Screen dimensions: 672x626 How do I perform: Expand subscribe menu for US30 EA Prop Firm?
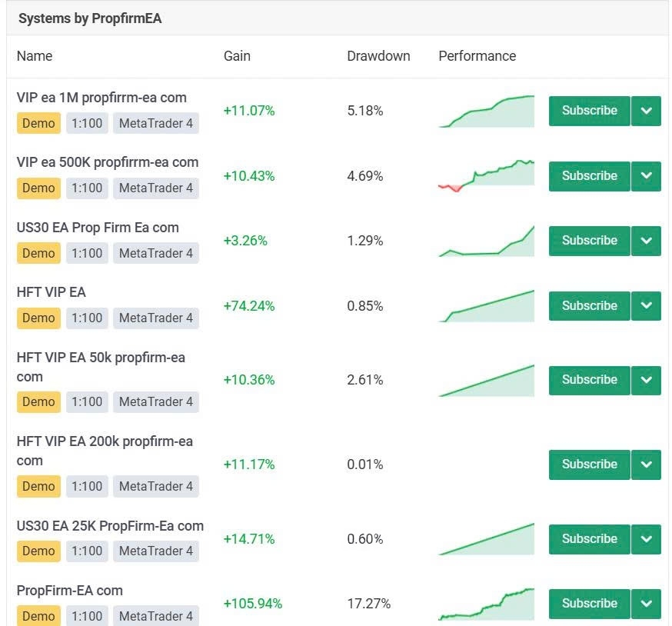[x=646, y=241]
